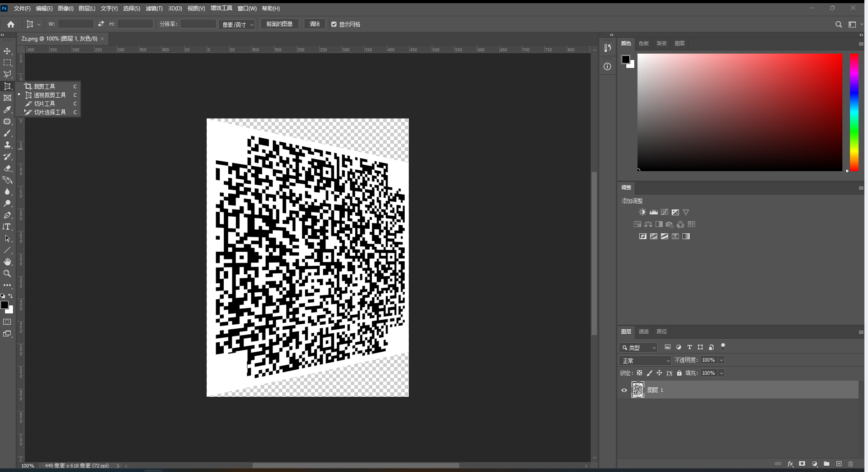Viewport: 868px width, 472px height.
Task: Toggle layer filtering on/off switch
Action: [723, 347]
